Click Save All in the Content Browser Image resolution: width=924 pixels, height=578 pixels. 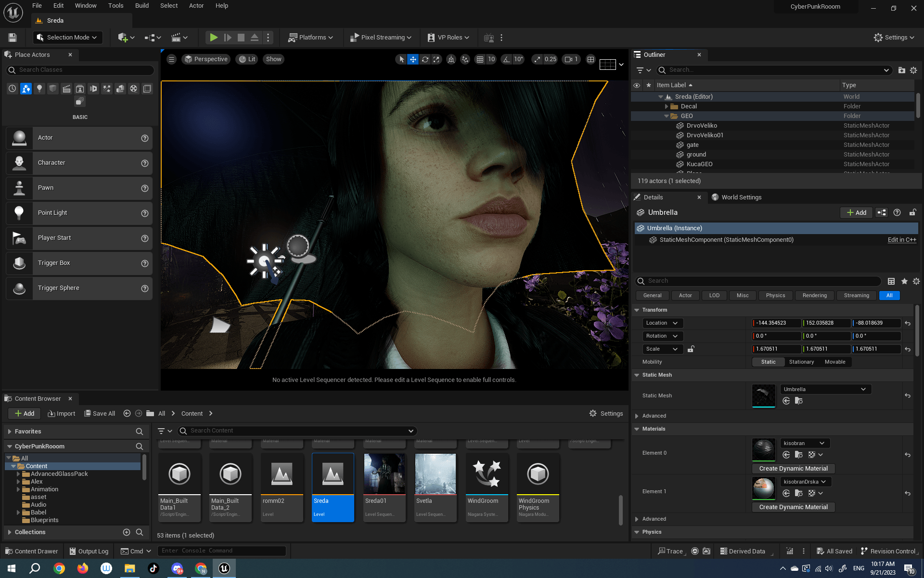(100, 413)
